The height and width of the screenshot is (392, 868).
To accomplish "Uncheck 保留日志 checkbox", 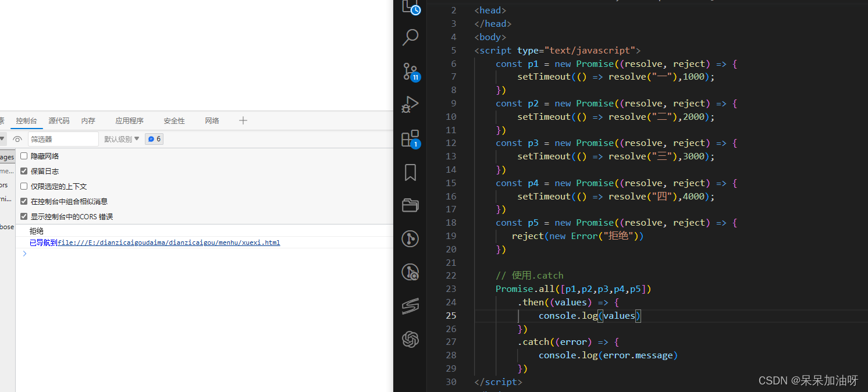I will pyautogui.click(x=24, y=171).
